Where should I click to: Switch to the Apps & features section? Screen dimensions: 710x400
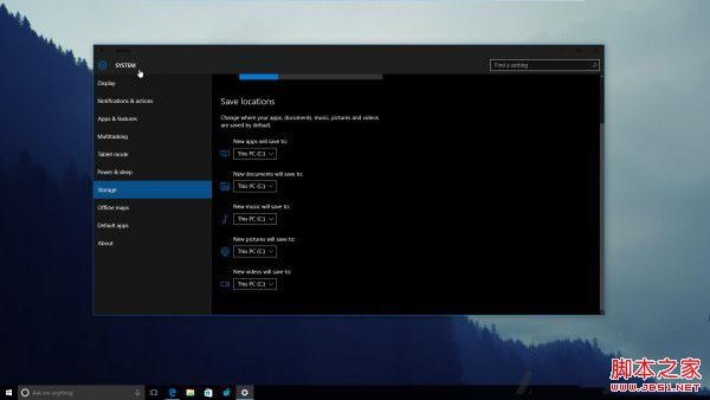tap(117, 119)
